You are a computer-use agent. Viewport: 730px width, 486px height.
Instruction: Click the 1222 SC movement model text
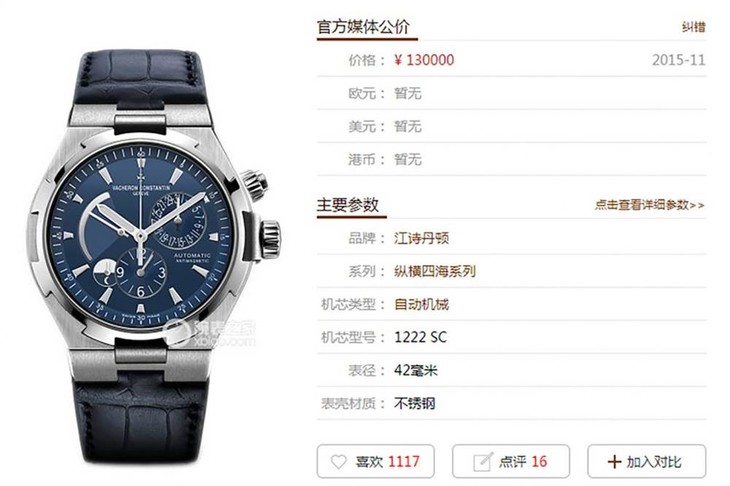pyautogui.click(x=420, y=337)
